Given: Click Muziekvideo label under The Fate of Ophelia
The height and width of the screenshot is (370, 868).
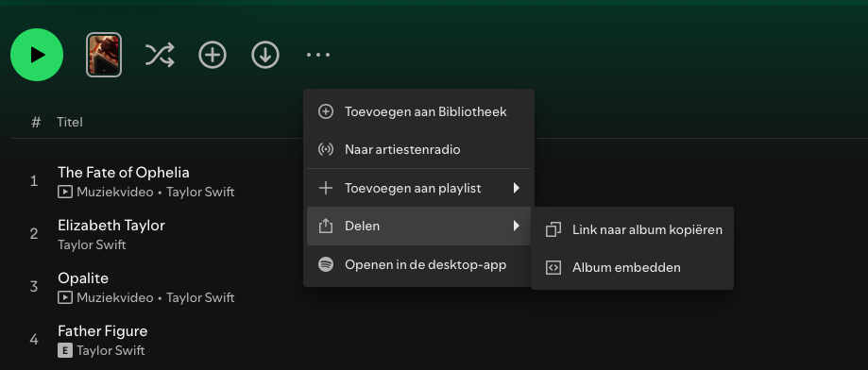Looking at the screenshot, I should [114, 192].
